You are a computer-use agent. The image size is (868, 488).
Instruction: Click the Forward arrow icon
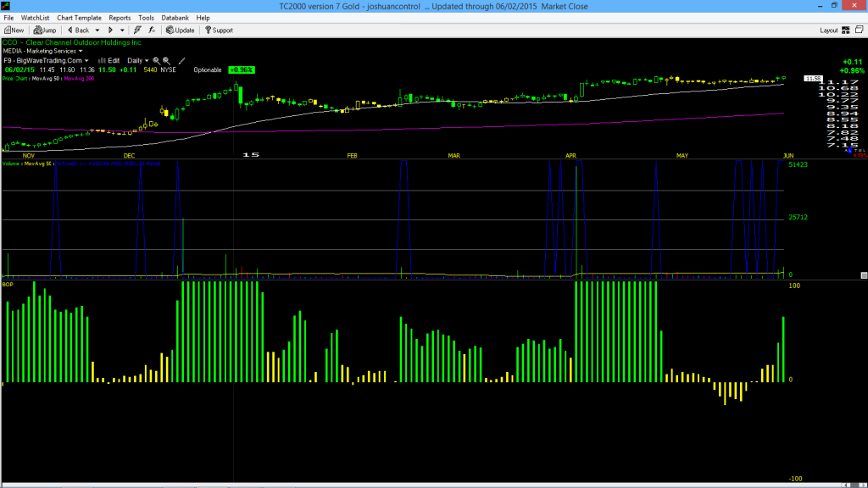(x=111, y=30)
